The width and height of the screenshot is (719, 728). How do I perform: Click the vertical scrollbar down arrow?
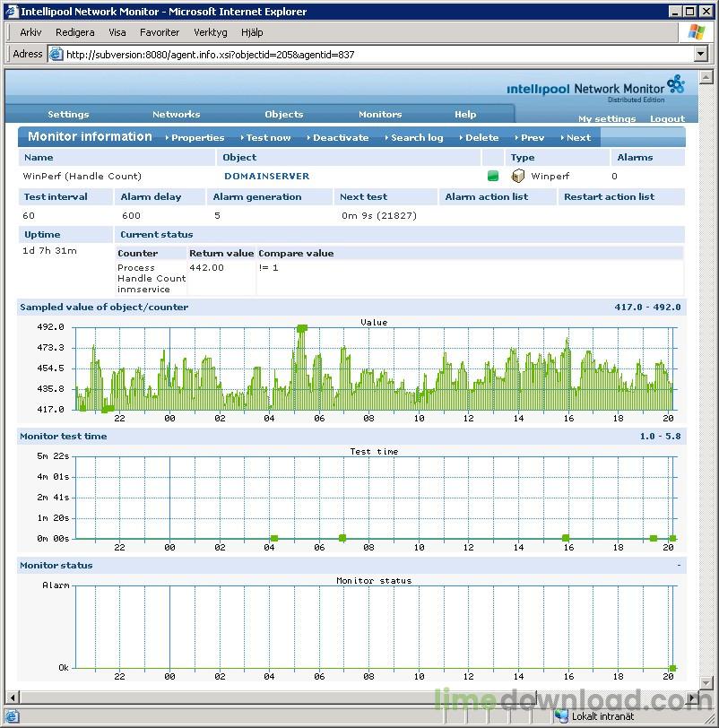[x=706, y=682]
